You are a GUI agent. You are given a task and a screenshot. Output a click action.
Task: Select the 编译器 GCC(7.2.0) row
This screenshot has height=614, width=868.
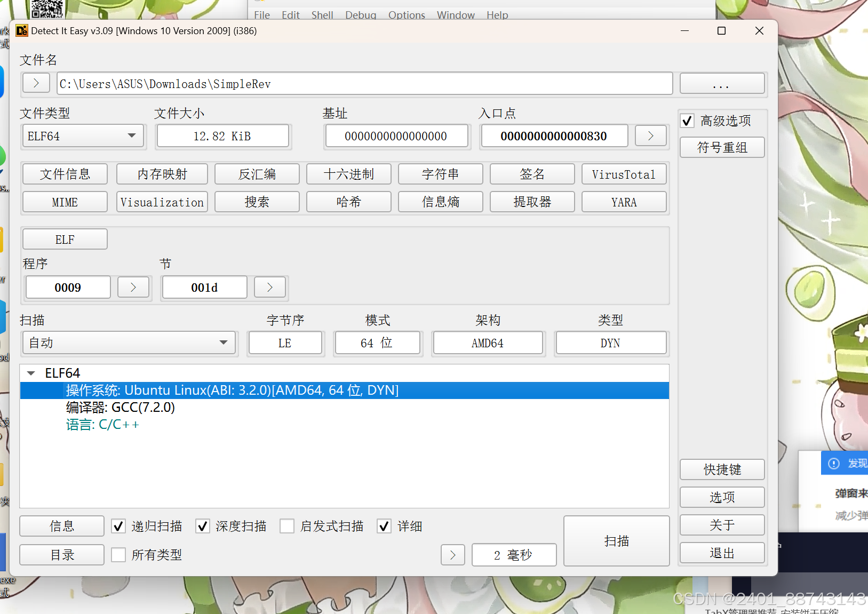345,408
